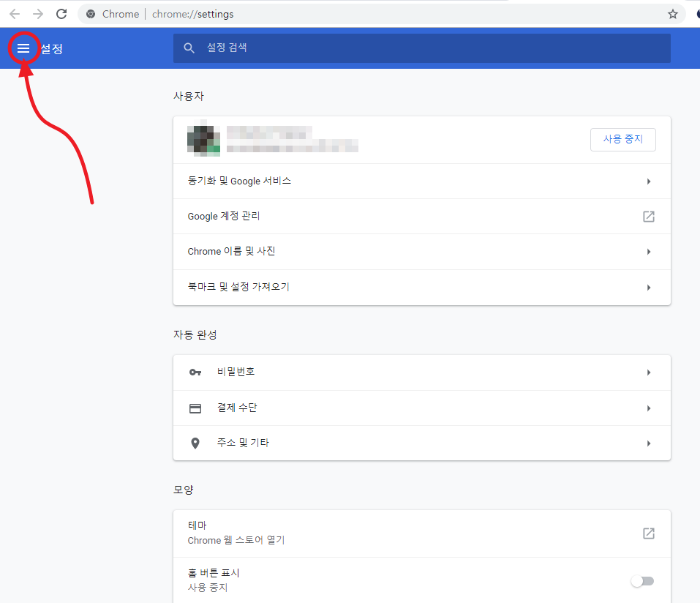Click the chrome://settings address bar
Image resolution: width=700 pixels, height=603 pixels.
click(x=383, y=14)
